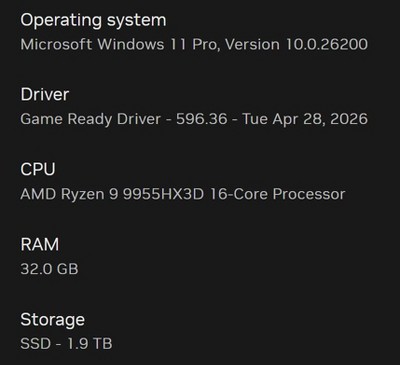This screenshot has height=365, width=400.
Task: Click the word Pro in the OS line
Action: [206, 45]
